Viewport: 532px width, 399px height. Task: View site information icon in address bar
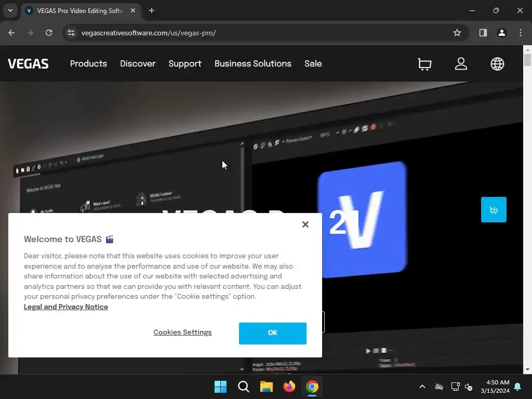click(71, 33)
